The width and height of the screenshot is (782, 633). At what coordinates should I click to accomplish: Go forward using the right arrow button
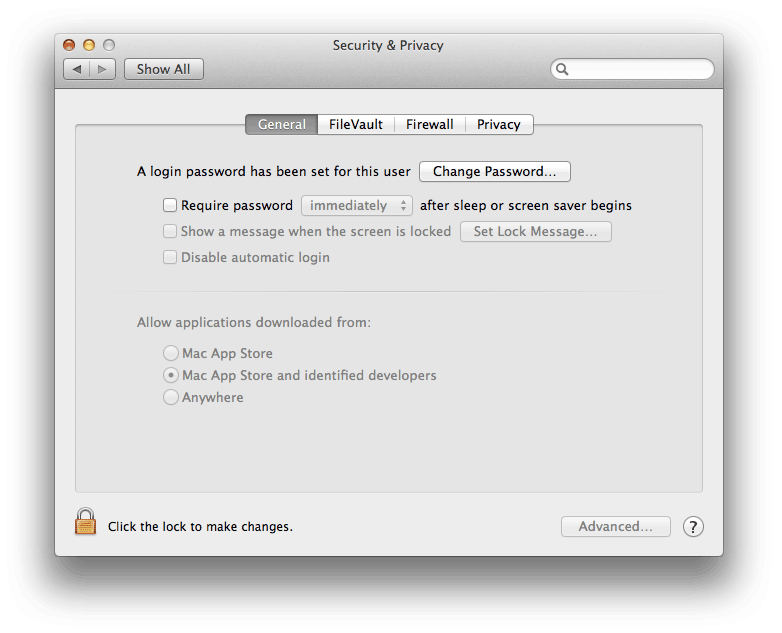point(103,69)
